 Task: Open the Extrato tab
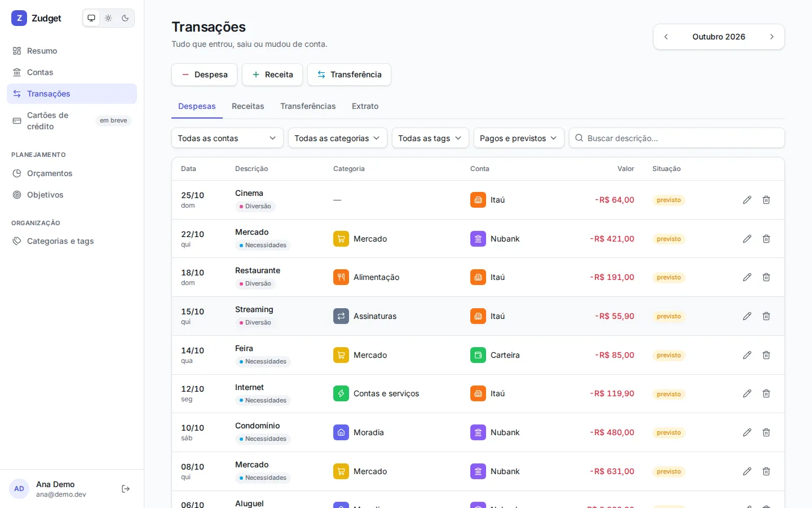365,106
